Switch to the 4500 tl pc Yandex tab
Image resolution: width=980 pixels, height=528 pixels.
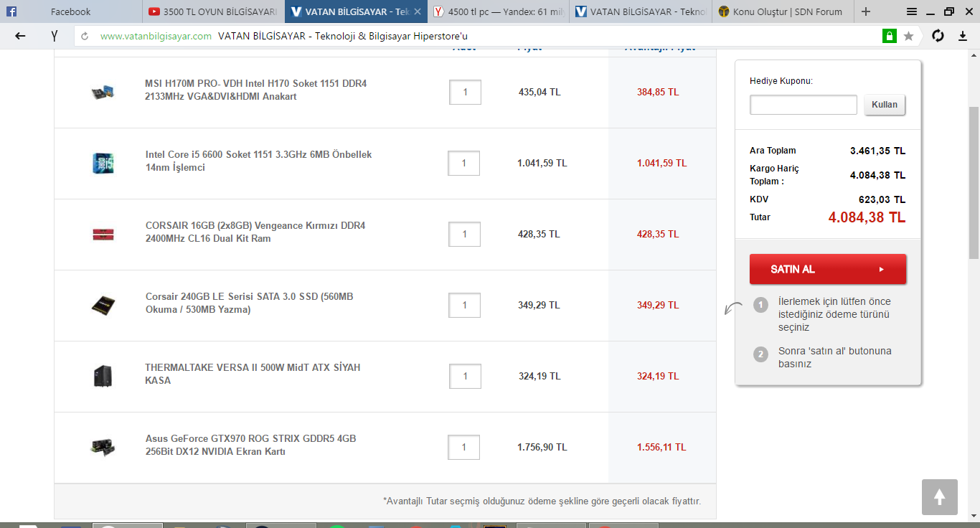[499, 11]
